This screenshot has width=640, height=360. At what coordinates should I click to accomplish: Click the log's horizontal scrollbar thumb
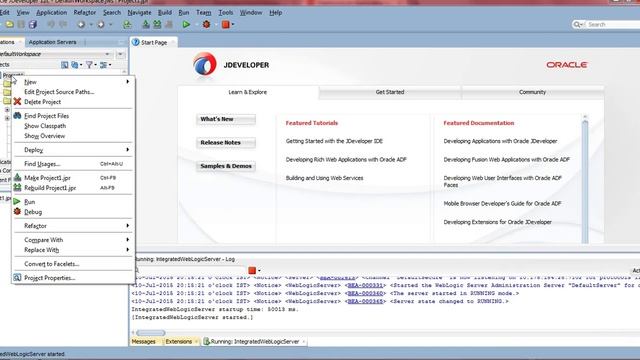coord(151,333)
